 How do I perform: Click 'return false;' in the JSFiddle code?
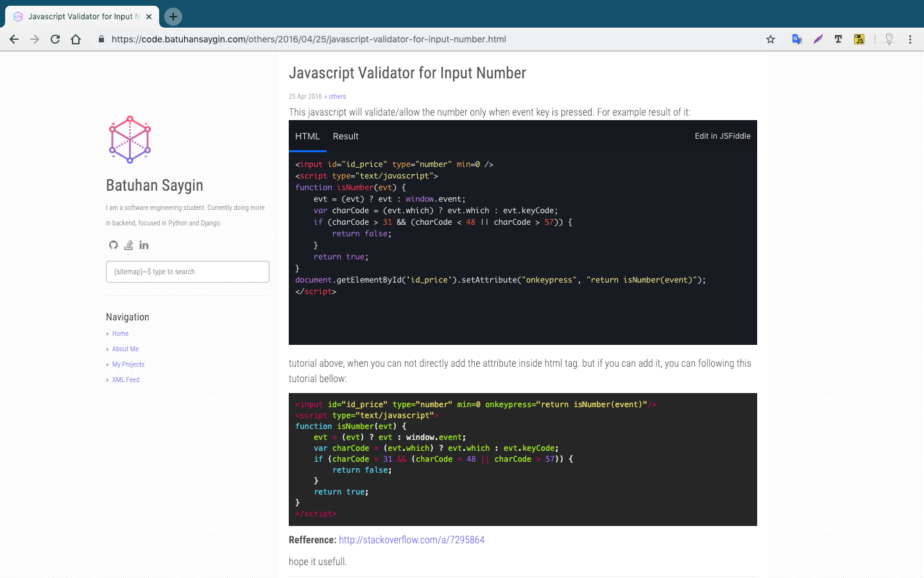(361, 234)
